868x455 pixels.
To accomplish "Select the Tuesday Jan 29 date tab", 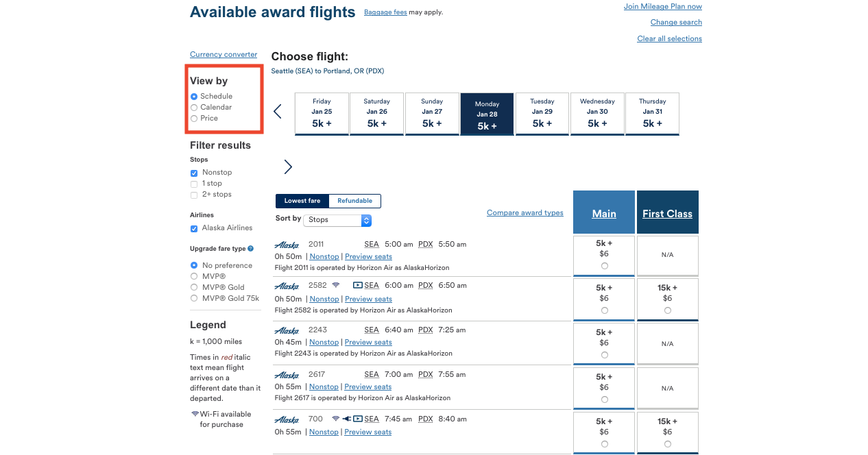I will tap(542, 114).
